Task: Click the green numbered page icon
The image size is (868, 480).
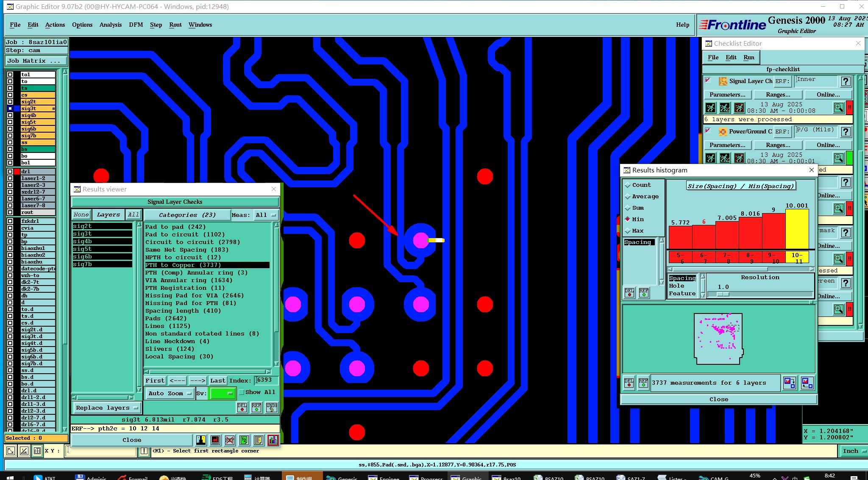Action: [x=244, y=440]
